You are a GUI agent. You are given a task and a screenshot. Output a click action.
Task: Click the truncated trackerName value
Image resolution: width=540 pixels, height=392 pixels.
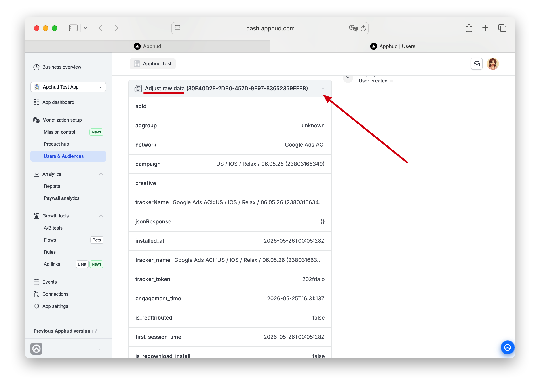click(248, 202)
